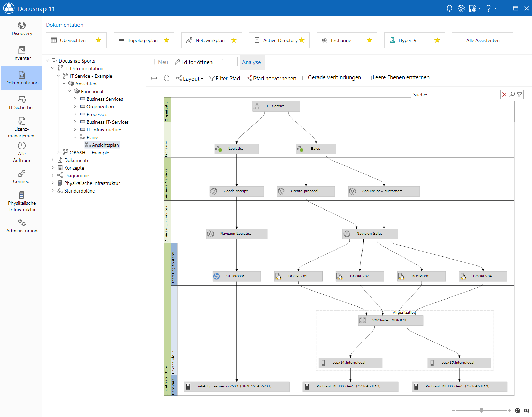Open dropdown arrow next to three-dot menu
The height and width of the screenshot is (417, 532).
click(228, 62)
